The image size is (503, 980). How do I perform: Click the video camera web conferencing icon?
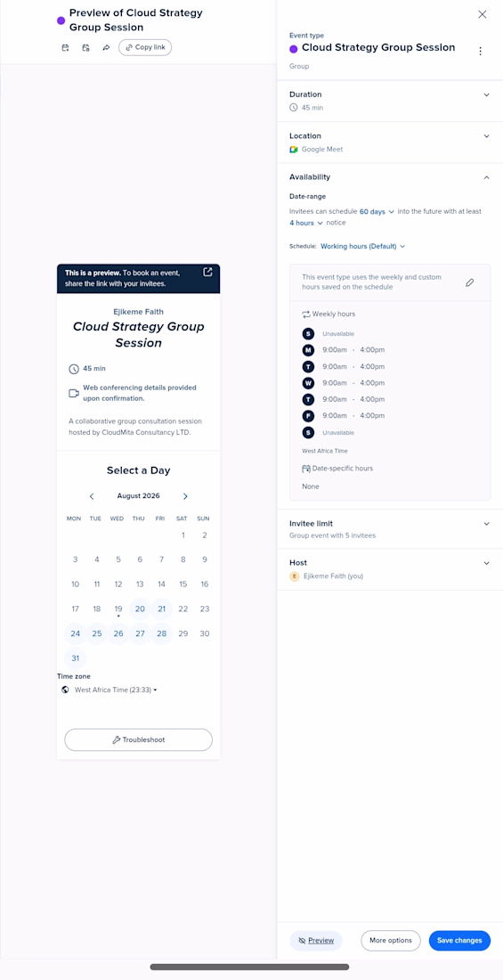[x=74, y=393]
